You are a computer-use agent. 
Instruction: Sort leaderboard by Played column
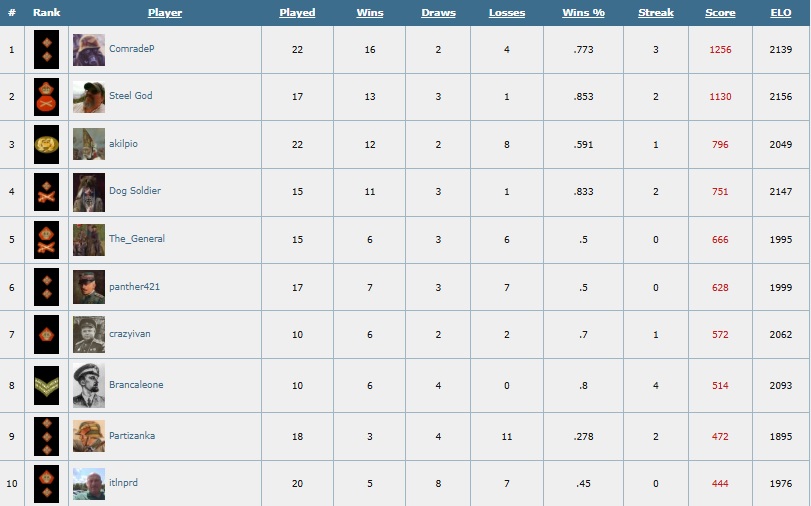(297, 13)
